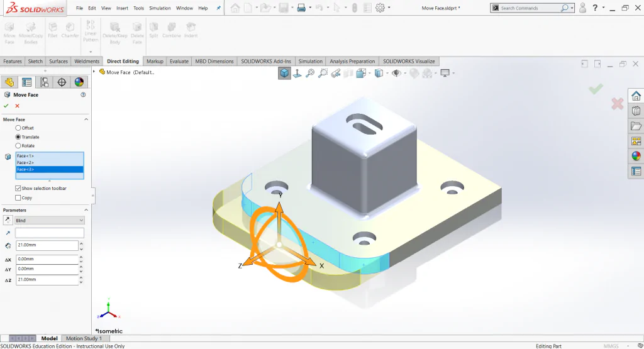644x349 pixels.
Task: Open the Print dropdown arrow
Action: pyautogui.click(x=310, y=8)
